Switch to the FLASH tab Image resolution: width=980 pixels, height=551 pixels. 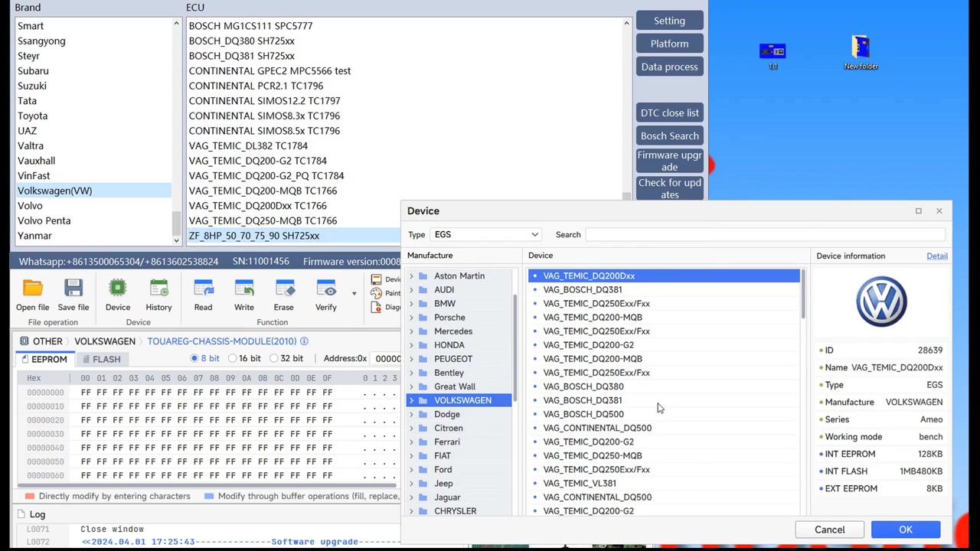(101, 359)
